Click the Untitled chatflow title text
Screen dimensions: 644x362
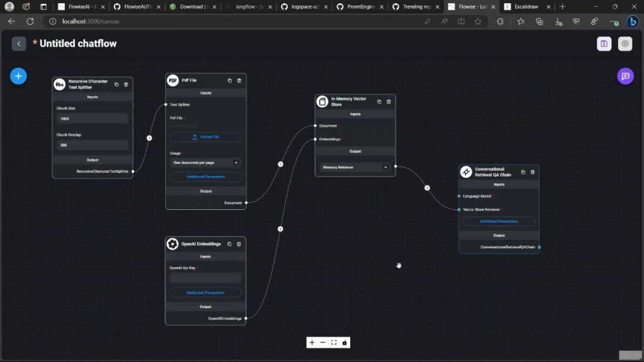click(x=78, y=43)
